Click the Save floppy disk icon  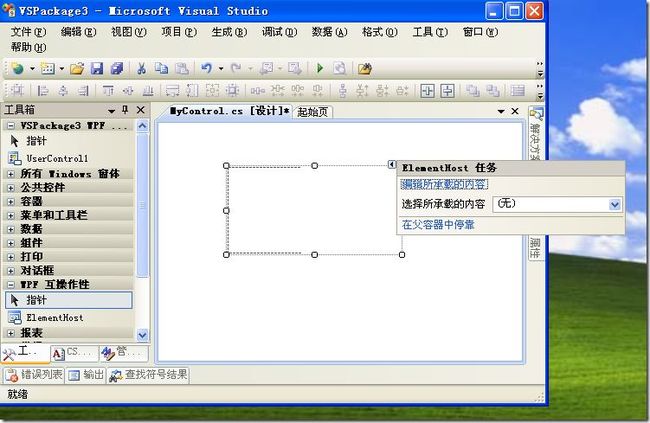pyautogui.click(x=97, y=68)
